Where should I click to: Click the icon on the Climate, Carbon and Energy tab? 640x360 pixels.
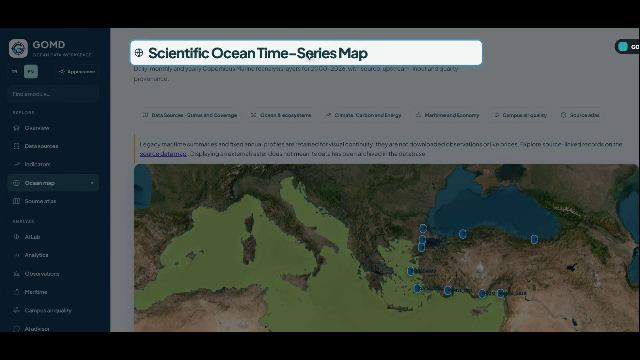pos(328,115)
